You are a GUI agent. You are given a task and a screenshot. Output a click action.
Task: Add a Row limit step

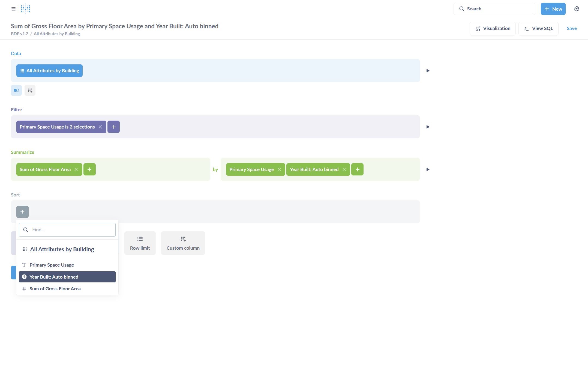click(x=140, y=243)
